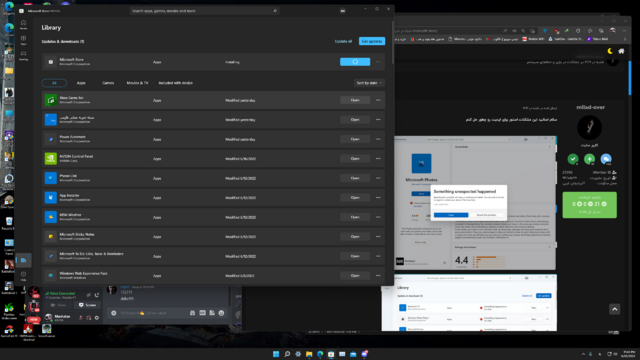Viewport: 640px width, 360px height.
Task: Open more options for NVIDIA Control Panel
Action: pyautogui.click(x=378, y=158)
